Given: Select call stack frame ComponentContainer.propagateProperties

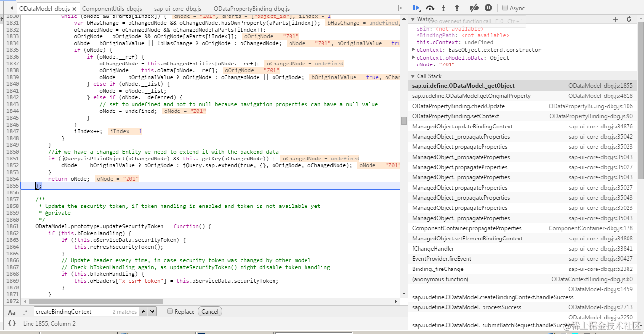Looking at the screenshot, I should (522, 228).
